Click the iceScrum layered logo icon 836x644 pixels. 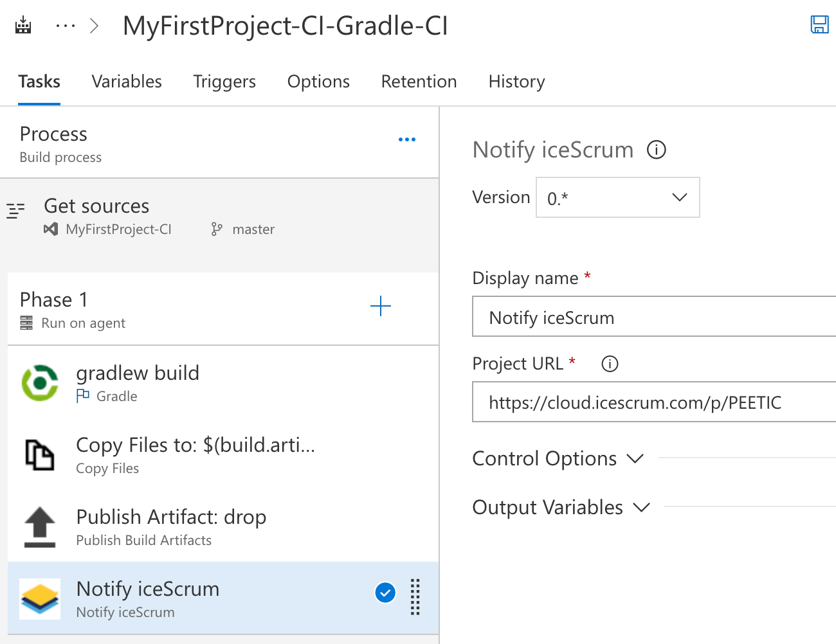pos(40,599)
